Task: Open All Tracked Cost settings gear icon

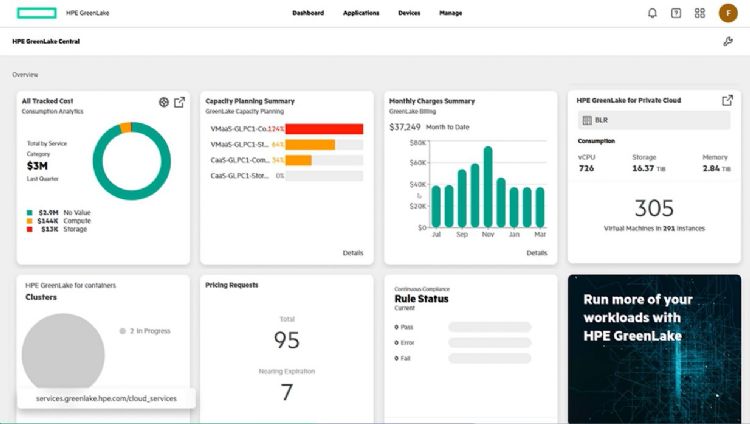Action: point(164,102)
